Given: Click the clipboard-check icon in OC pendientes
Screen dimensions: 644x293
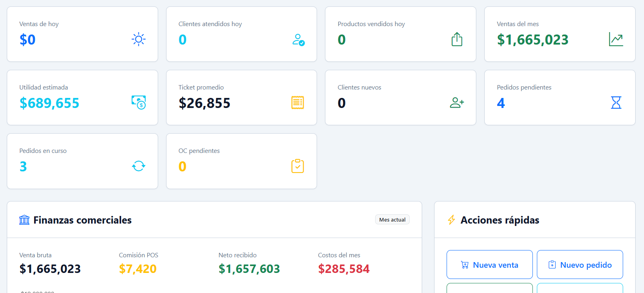Looking at the screenshot, I should point(298,166).
